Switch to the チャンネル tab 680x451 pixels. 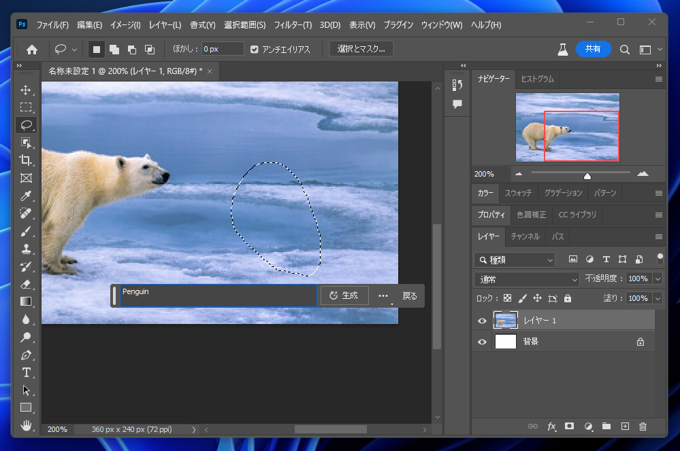pyautogui.click(x=525, y=237)
